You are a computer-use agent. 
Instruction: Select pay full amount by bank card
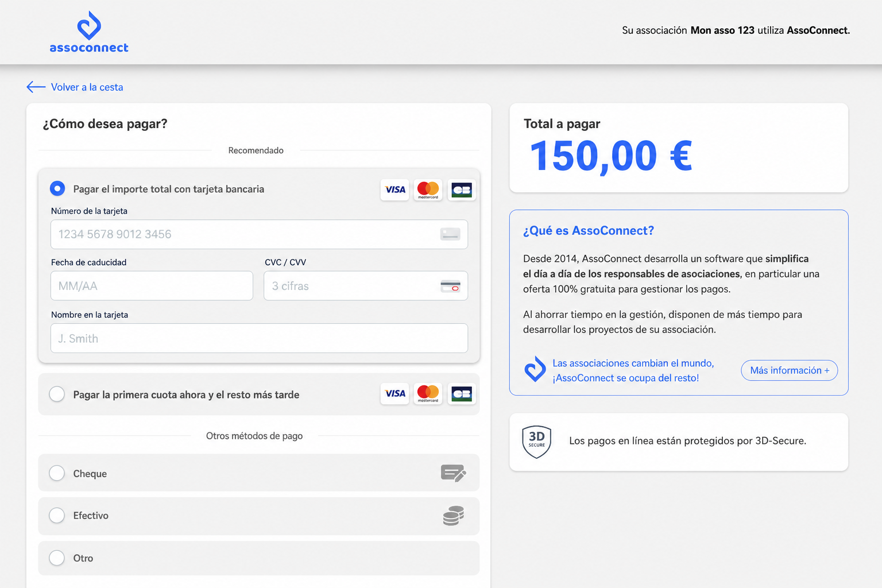[57, 188]
